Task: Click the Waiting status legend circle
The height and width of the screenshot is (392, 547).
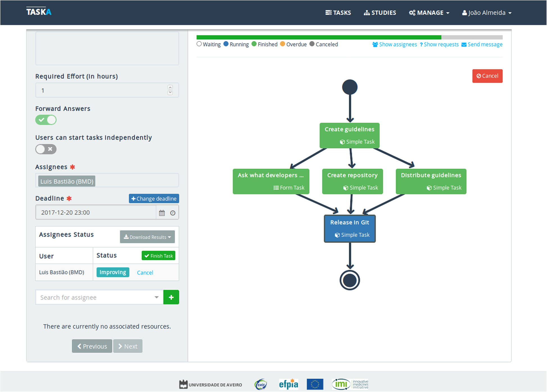Action: click(x=199, y=44)
